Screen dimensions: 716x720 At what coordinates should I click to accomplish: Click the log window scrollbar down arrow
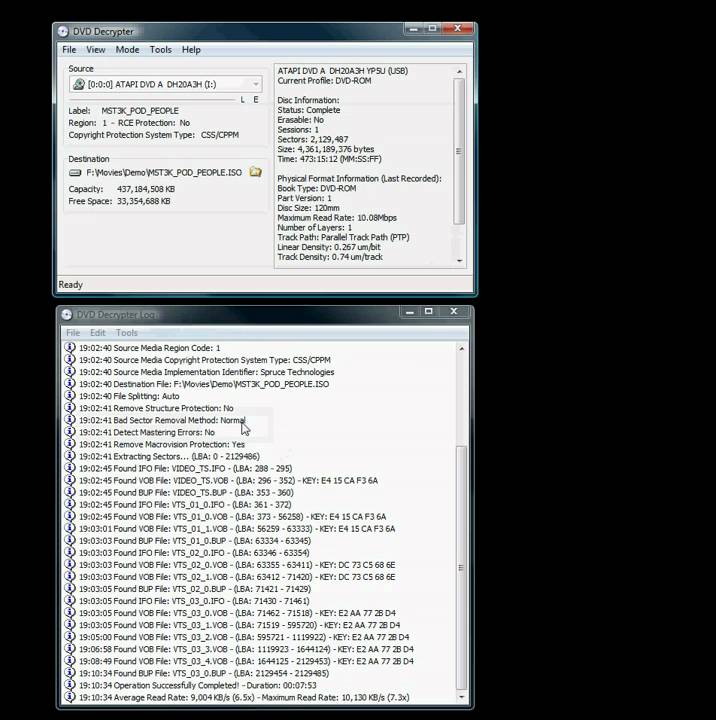coord(462,697)
